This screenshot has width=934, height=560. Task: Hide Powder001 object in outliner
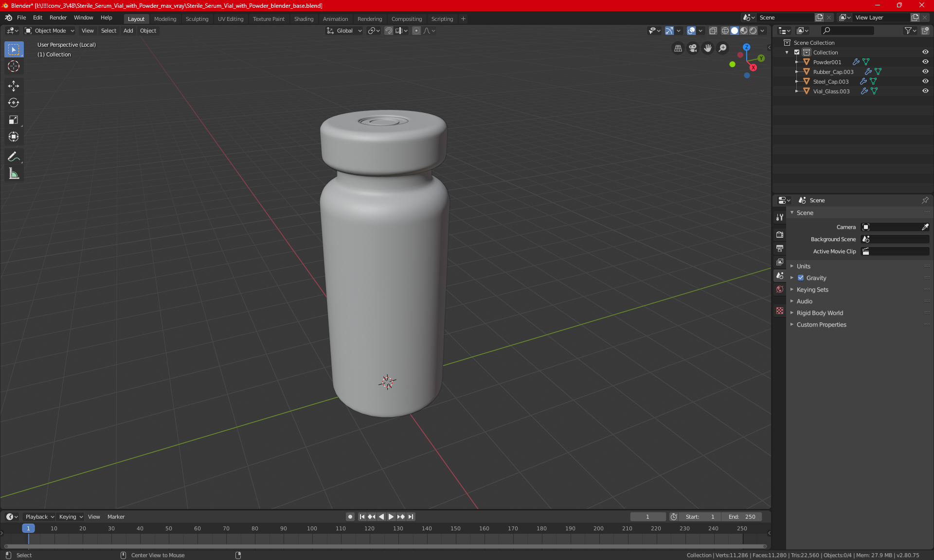pos(925,62)
